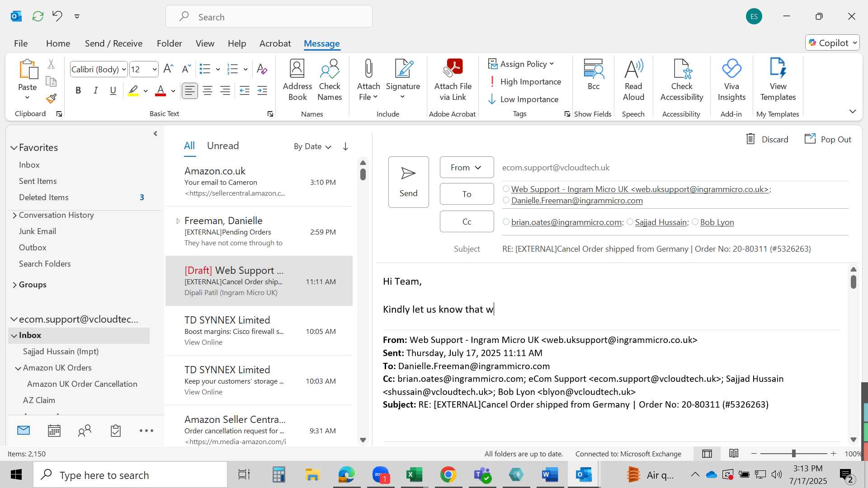
Task: Adjust the zoom slider in status bar
Action: [793, 453]
